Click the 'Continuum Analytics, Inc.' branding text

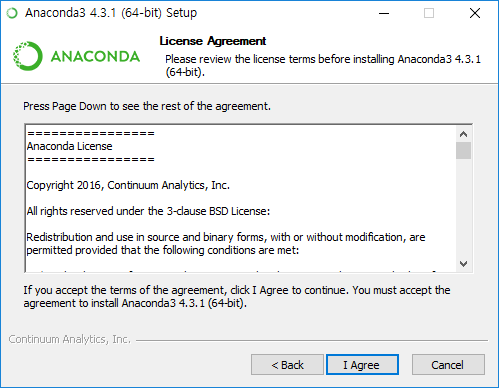(x=70, y=339)
